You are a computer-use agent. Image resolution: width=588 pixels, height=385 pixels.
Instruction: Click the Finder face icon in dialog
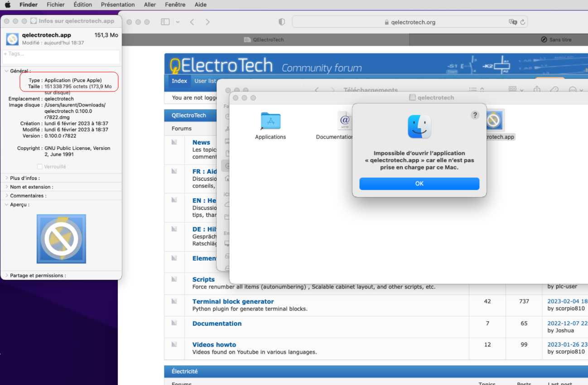(x=419, y=126)
